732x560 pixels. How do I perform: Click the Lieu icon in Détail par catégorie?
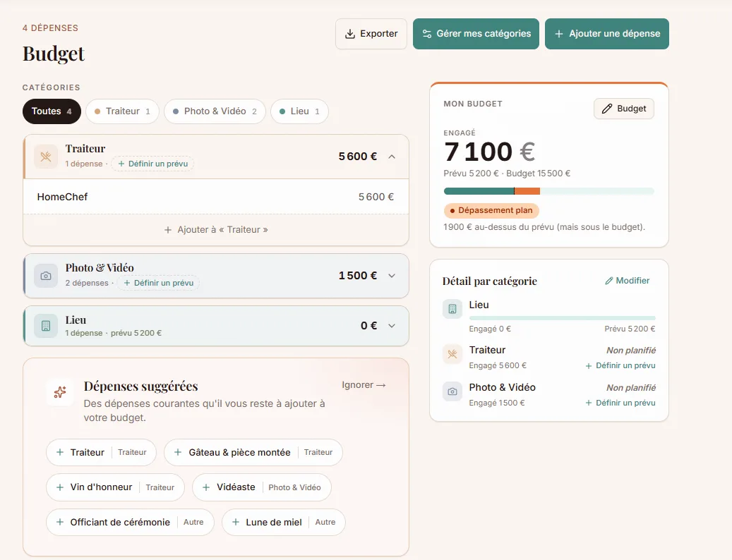[x=452, y=309]
